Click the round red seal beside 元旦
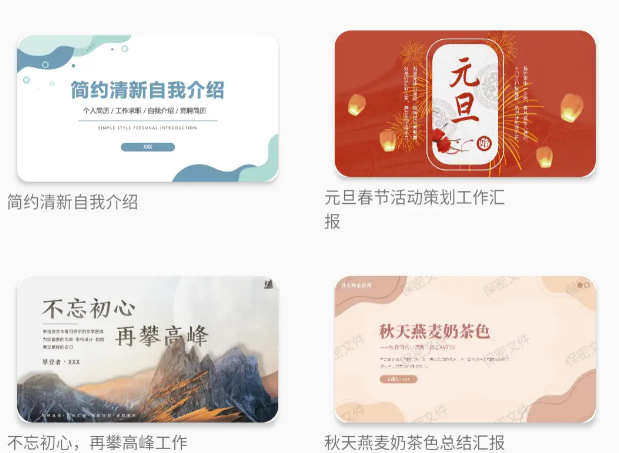619x453 pixels. [x=484, y=143]
